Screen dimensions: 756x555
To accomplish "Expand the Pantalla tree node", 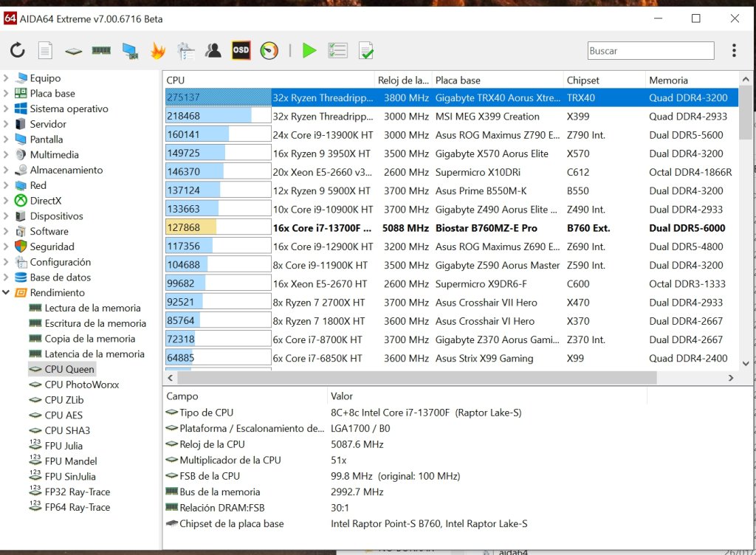I will [6, 139].
